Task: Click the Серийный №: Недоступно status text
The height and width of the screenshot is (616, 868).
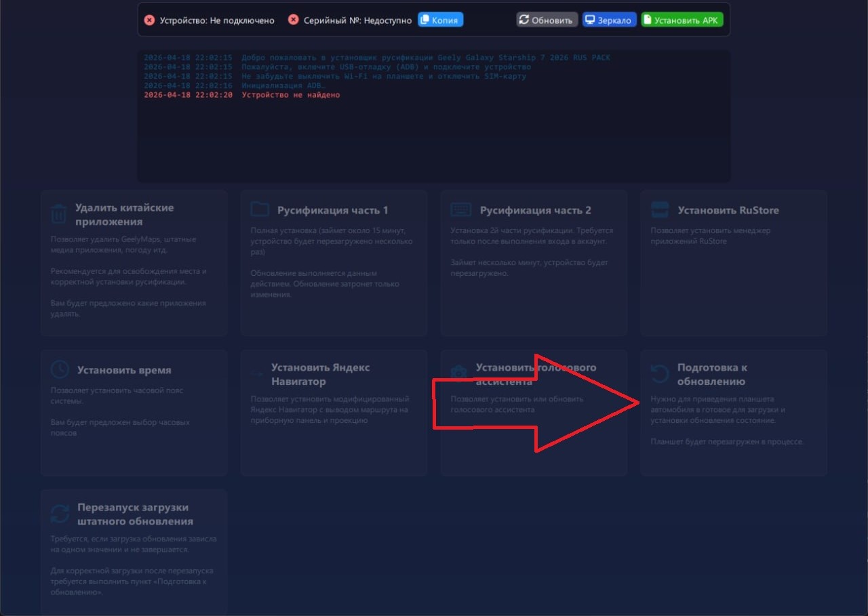Action: pos(357,20)
